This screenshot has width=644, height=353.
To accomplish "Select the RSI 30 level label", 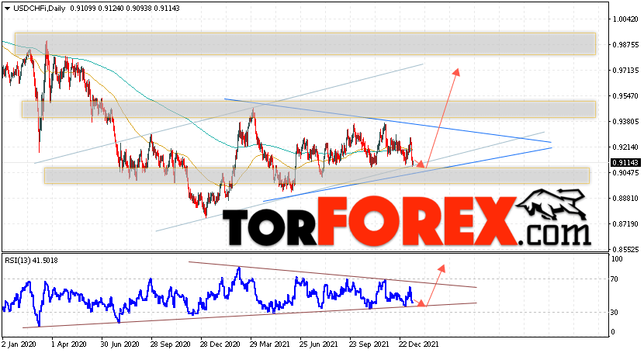I will [614, 313].
